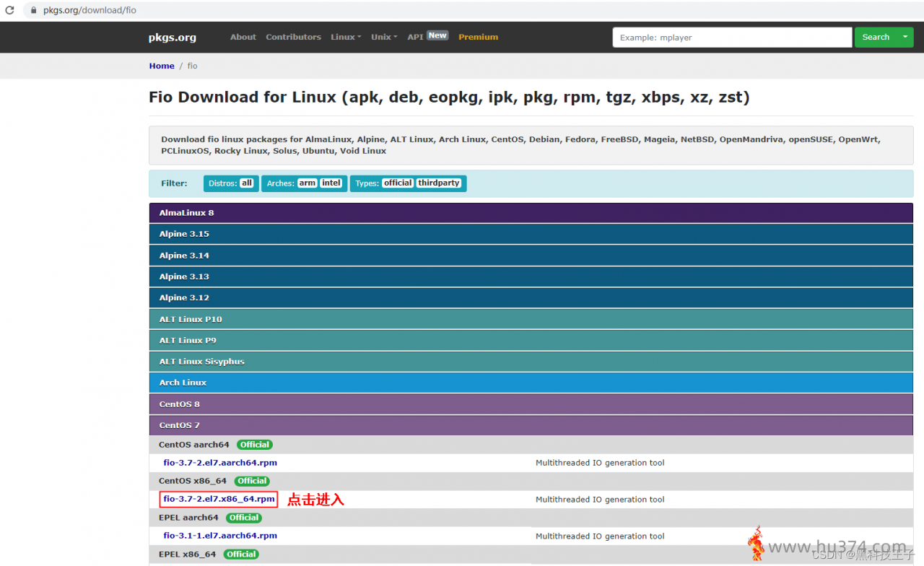This screenshot has height=566, width=924.
Task: Click the 'EPEL x86_64' repository label
Action: [x=187, y=554]
